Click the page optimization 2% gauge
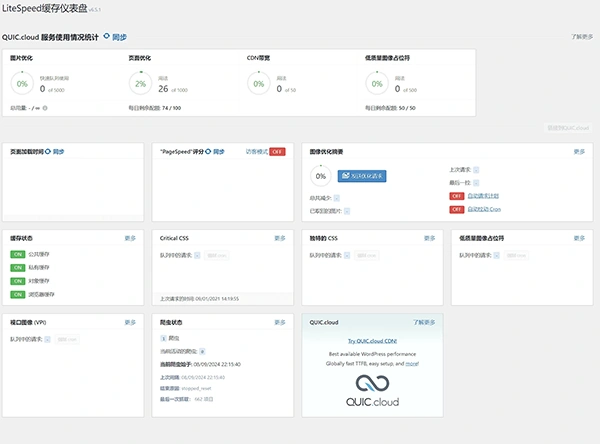This screenshot has width=600, height=444. coord(140,83)
